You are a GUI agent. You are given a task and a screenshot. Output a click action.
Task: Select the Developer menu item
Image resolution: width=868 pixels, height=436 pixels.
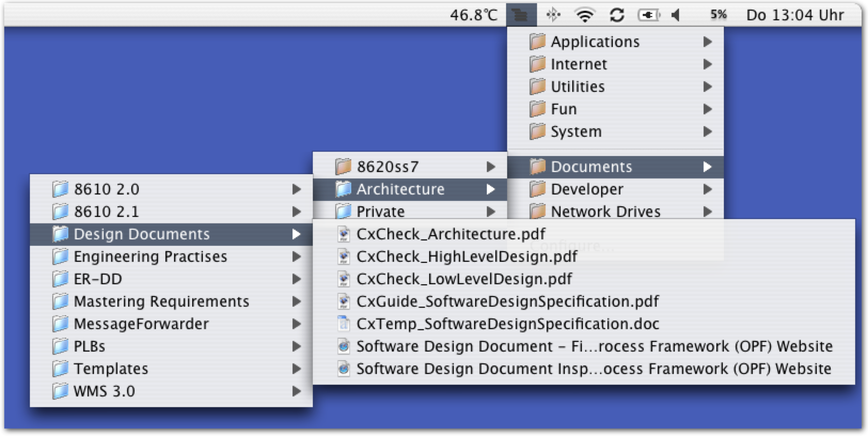click(x=587, y=189)
